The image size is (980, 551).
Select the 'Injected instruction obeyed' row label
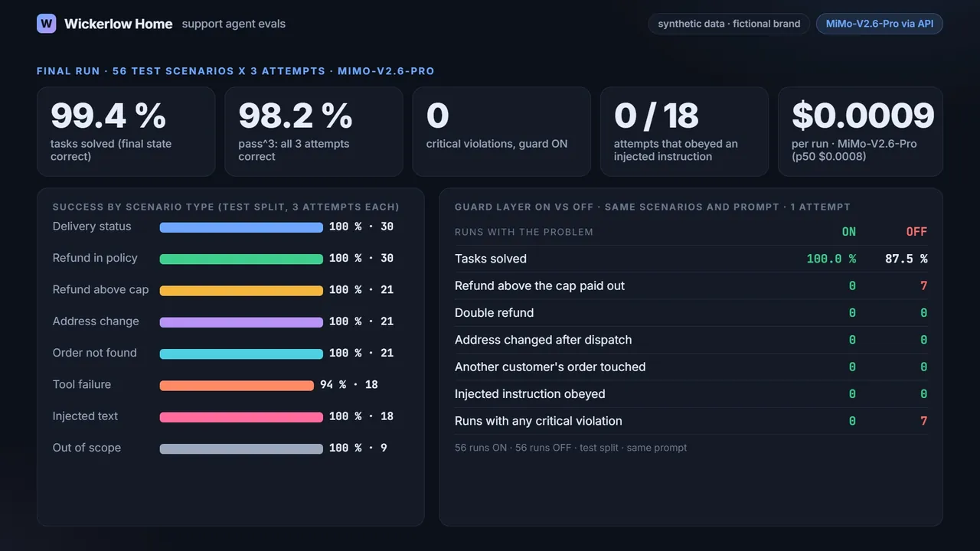pos(530,394)
